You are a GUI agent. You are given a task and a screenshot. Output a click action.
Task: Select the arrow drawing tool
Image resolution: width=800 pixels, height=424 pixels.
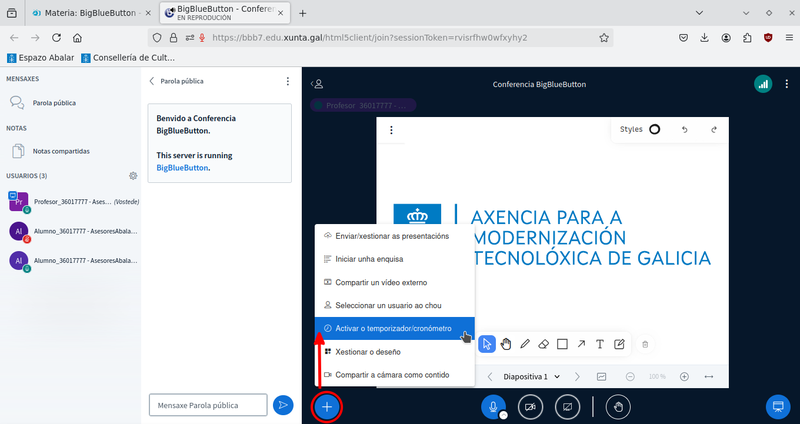click(581, 344)
